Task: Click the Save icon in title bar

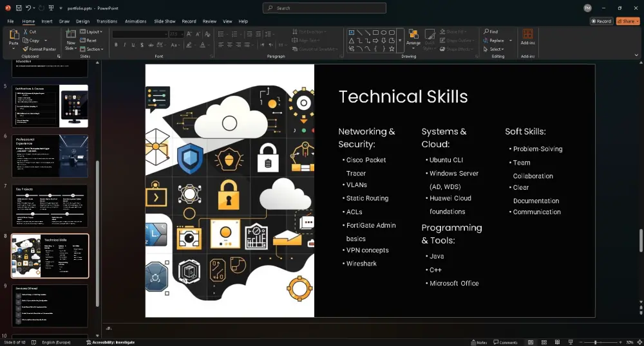Action: (x=19, y=8)
